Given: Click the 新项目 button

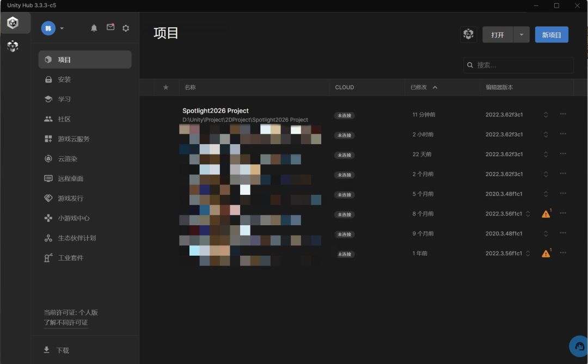Looking at the screenshot, I should pyautogui.click(x=551, y=34).
